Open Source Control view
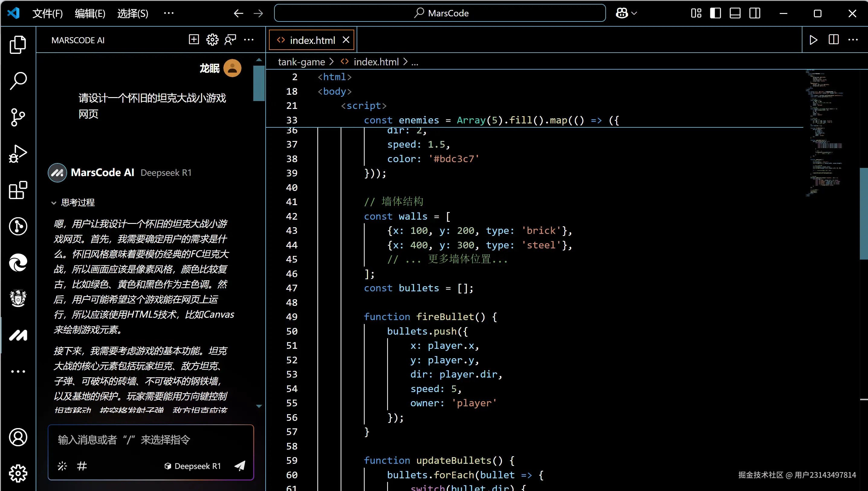The image size is (868, 491). point(18,117)
